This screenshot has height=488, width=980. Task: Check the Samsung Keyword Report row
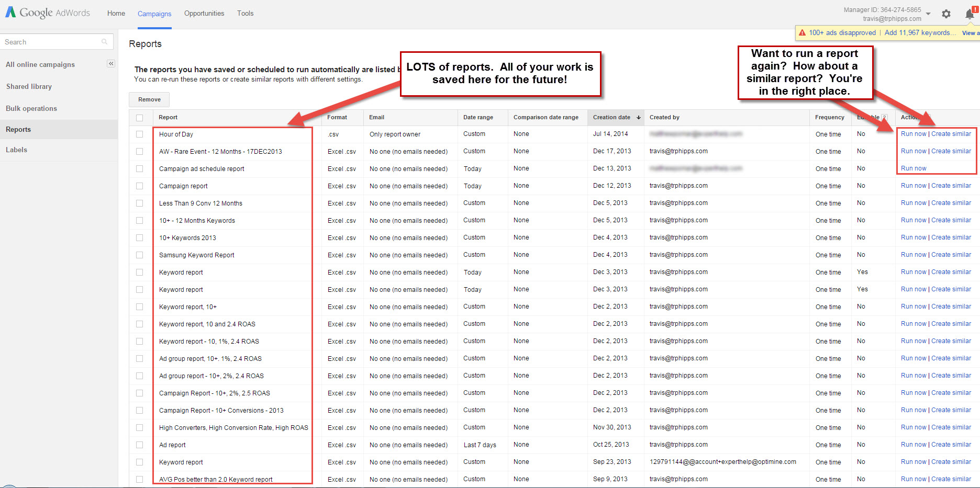(x=140, y=255)
